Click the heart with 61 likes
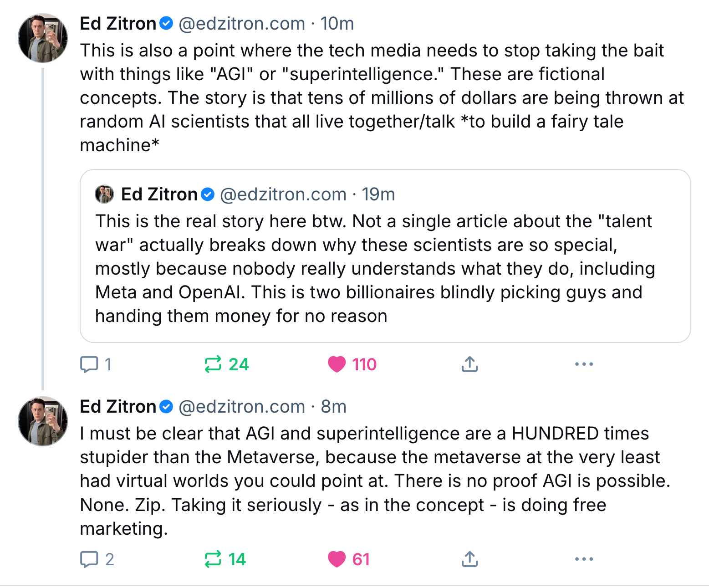709x588 pixels. coord(349,559)
